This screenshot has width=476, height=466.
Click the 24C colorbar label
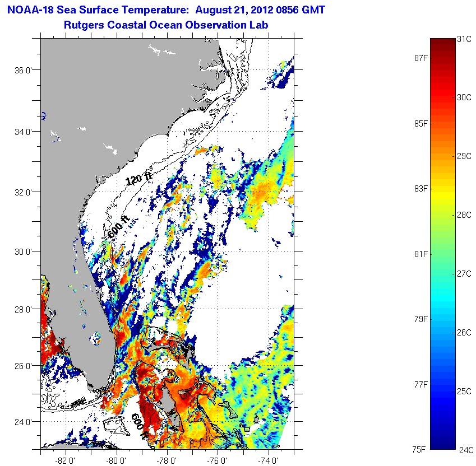click(x=466, y=450)
